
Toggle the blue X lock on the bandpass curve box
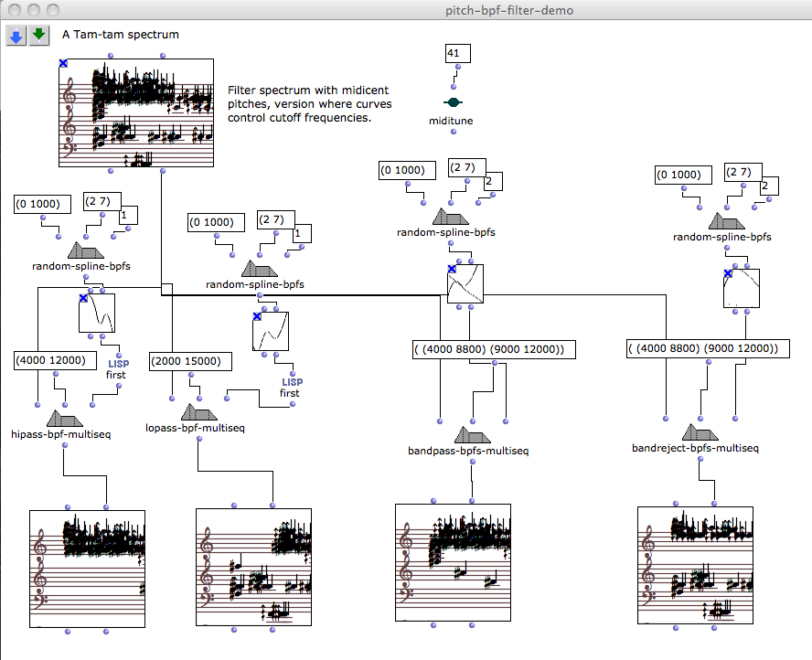(x=452, y=269)
